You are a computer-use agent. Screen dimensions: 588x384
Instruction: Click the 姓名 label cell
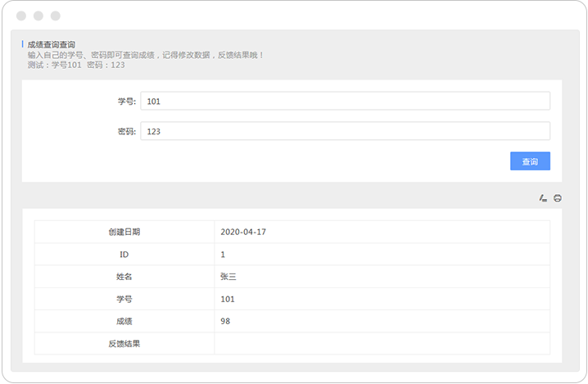[124, 277]
